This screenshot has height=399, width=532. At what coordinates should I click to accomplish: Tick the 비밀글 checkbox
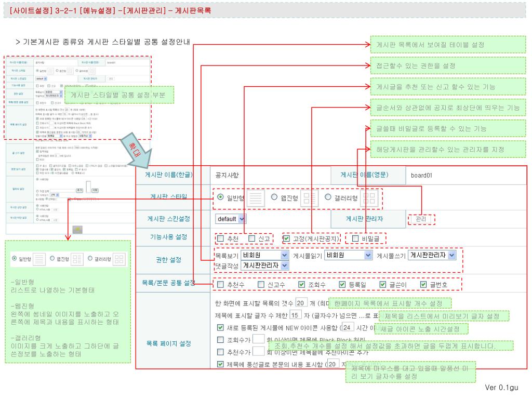(355, 238)
